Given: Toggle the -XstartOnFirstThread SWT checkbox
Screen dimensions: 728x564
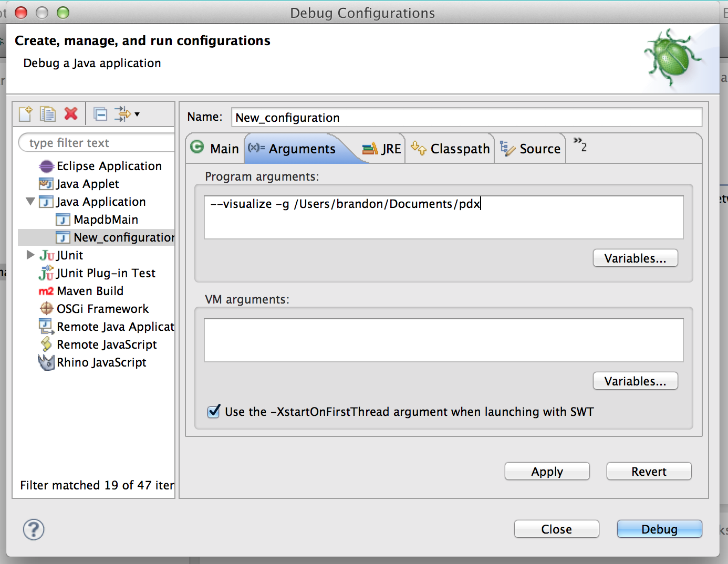Looking at the screenshot, I should pos(214,411).
